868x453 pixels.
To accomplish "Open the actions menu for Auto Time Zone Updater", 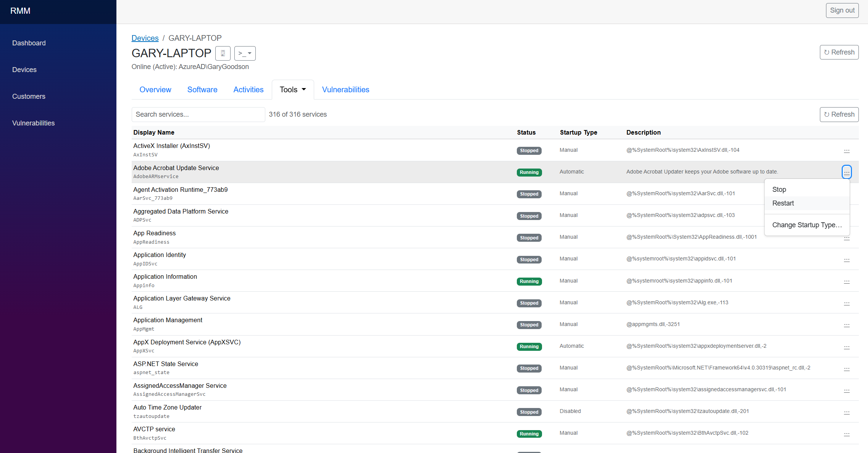I will (x=847, y=412).
